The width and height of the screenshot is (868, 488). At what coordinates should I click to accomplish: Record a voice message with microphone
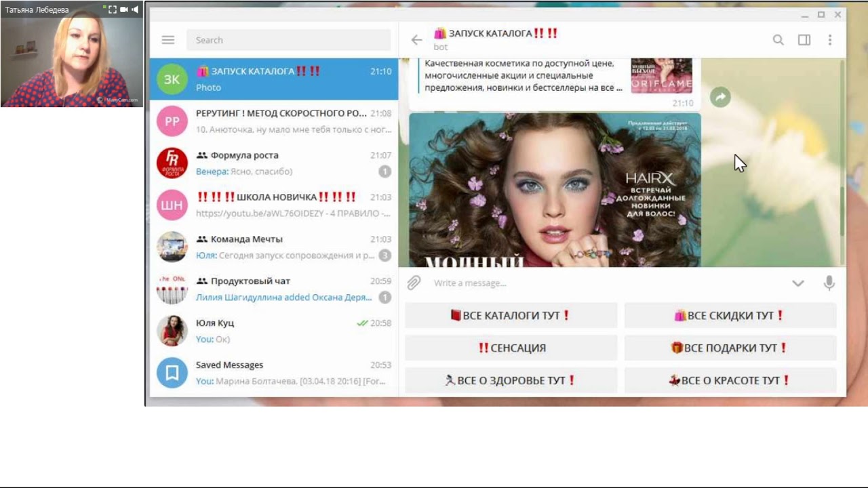point(829,283)
